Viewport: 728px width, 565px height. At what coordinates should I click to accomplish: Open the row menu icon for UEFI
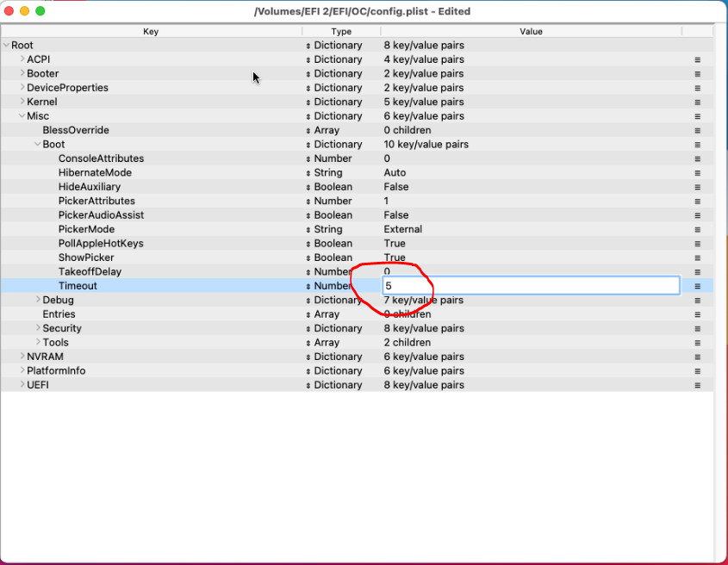pyautogui.click(x=697, y=385)
